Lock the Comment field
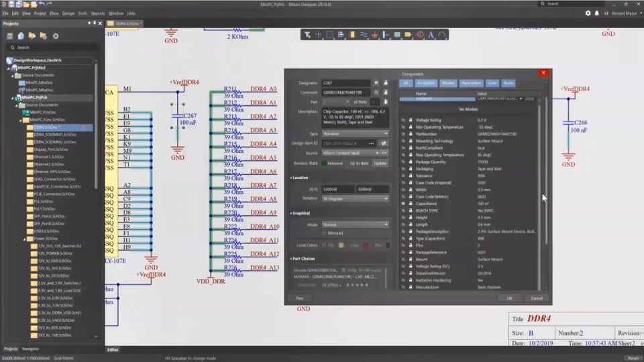The height and width of the screenshot is (362, 644). pyautogui.click(x=385, y=93)
